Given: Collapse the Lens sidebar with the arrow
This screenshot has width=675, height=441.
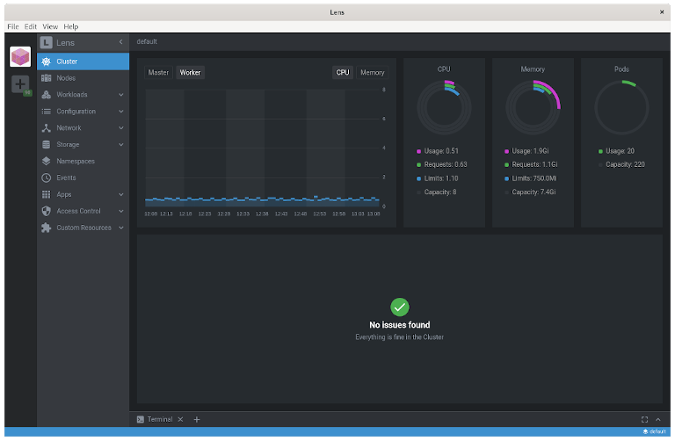Looking at the screenshot, I should coord(121,42).
